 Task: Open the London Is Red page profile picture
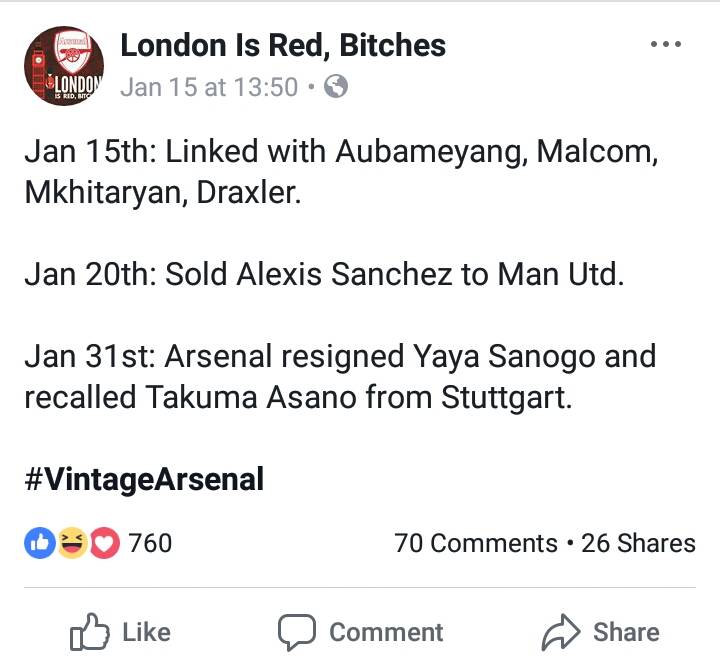pos(65,66)
